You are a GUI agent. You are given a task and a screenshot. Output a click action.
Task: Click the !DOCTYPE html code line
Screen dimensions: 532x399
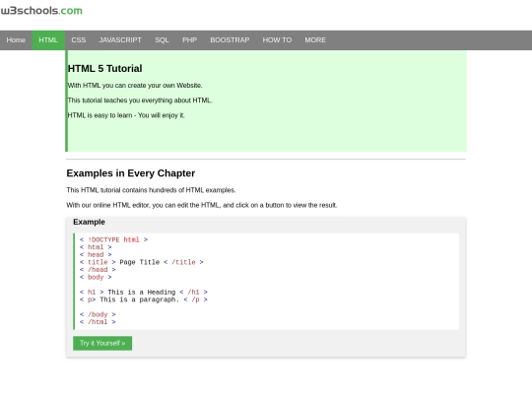point(113,239)
